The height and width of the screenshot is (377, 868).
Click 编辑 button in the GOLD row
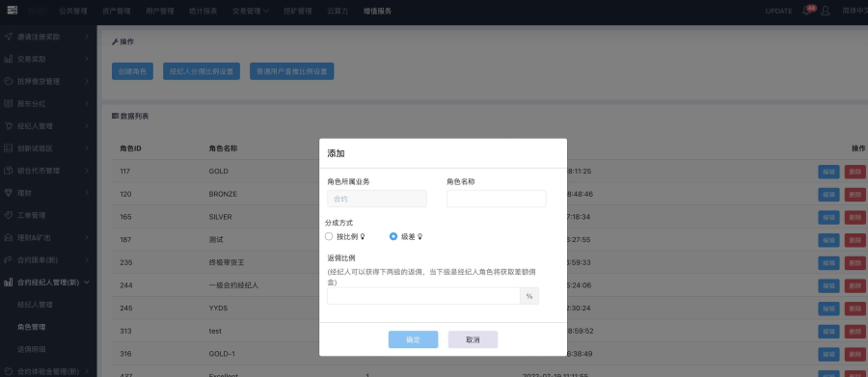pyautogui.click(x=828, y=172)
